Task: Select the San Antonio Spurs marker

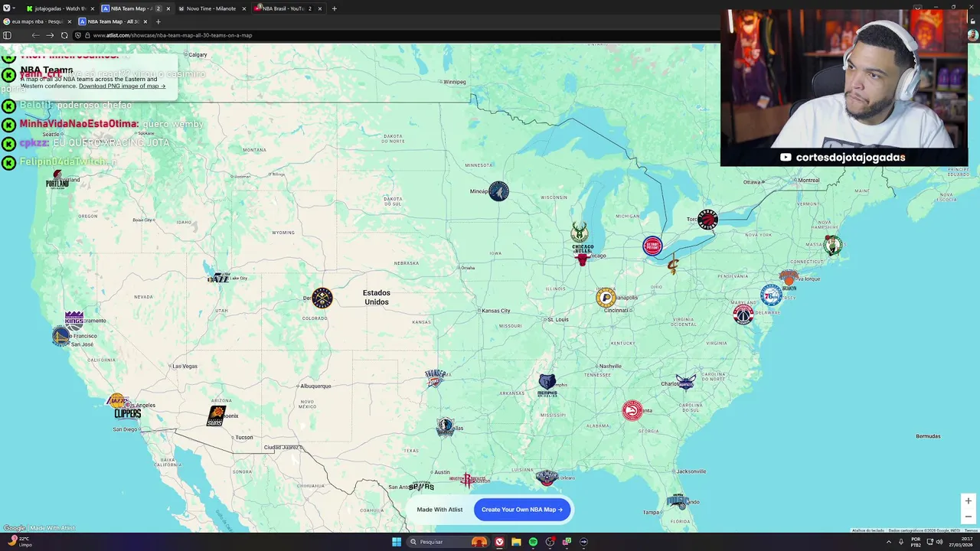Action: coord(422,486)
